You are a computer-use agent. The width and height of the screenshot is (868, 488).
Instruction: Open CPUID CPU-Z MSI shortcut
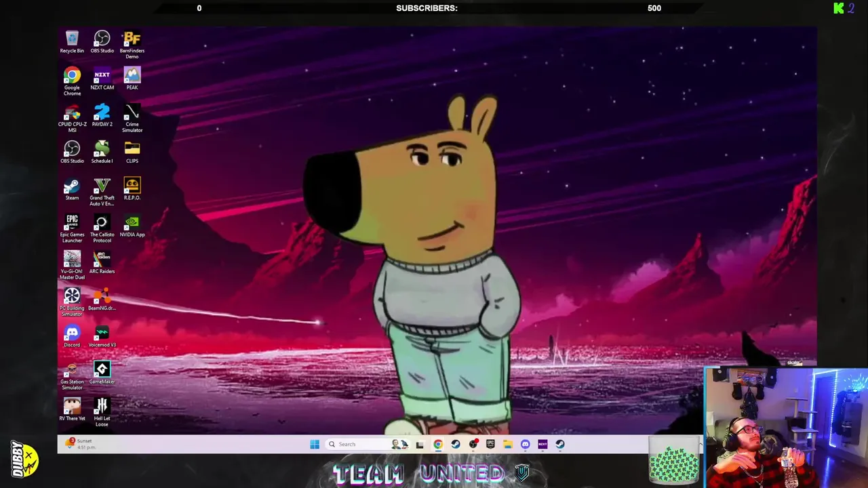tap(72, 119)
